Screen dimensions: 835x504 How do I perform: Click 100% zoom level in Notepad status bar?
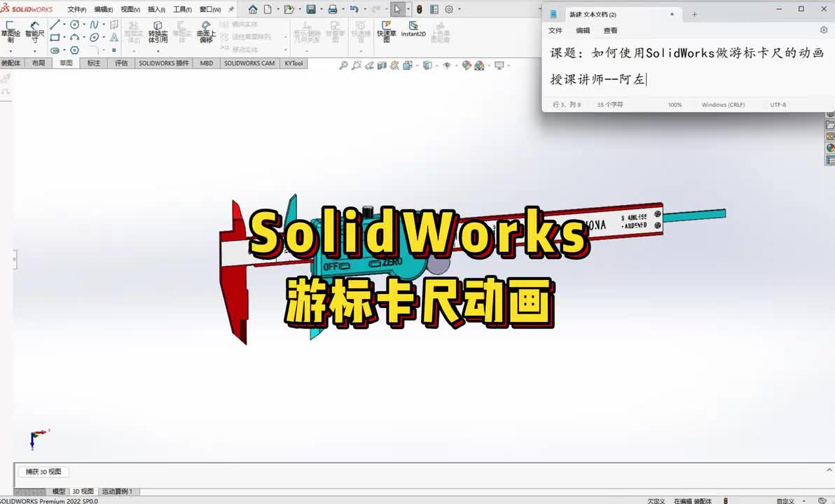[x=675, y=105]
